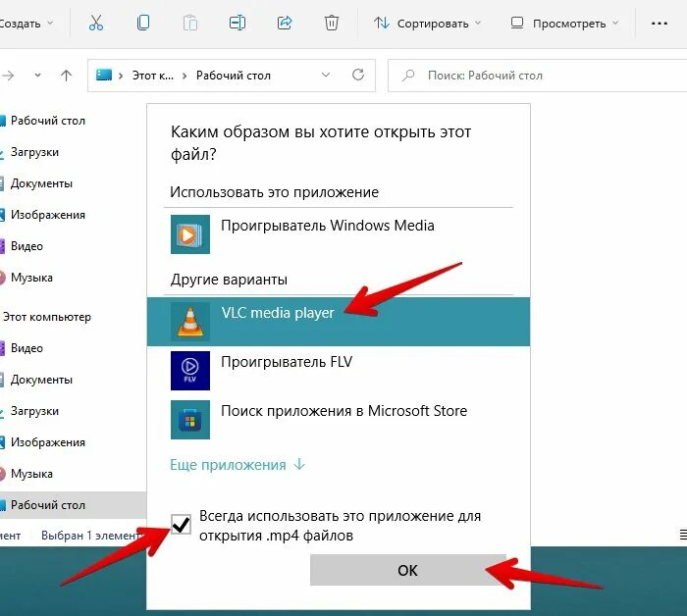Open Загрузки under Этот компьютер
The width and height of the screenshot is (687, 616).
coord(34,411)
